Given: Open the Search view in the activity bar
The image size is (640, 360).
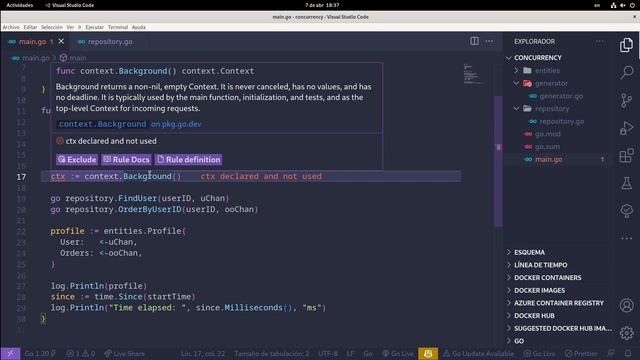Looking at the screenshot, I should click(627, 72).
